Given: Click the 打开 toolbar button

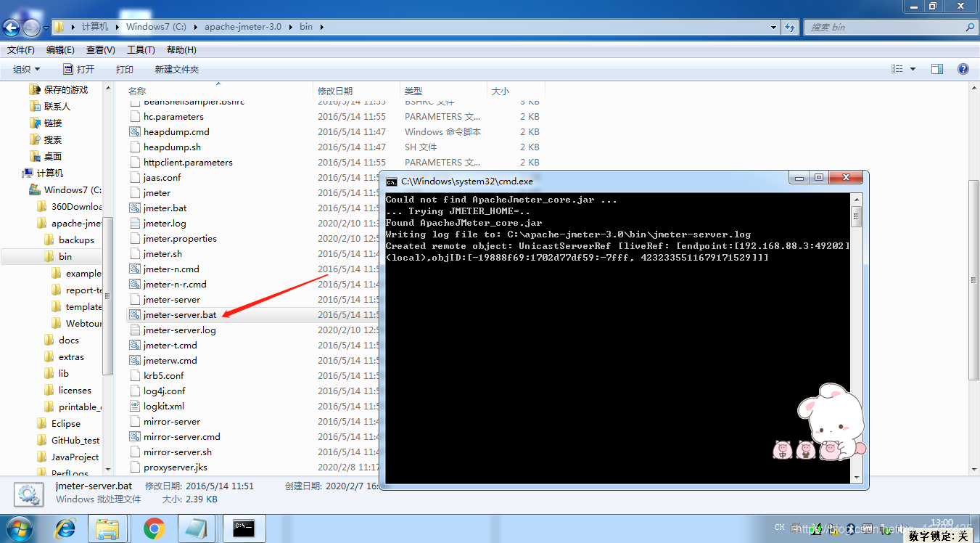Looking at the screenshot, I should (78, 69).
